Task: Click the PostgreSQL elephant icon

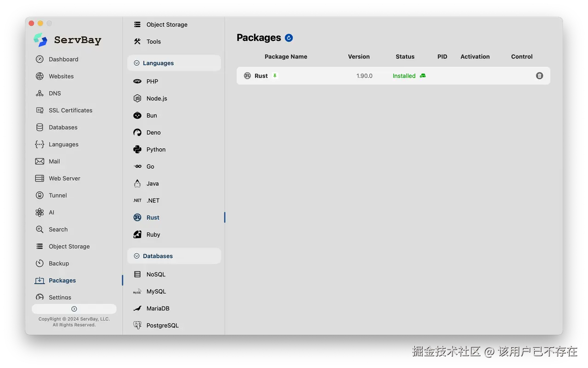Action: (x=137, y=325)
